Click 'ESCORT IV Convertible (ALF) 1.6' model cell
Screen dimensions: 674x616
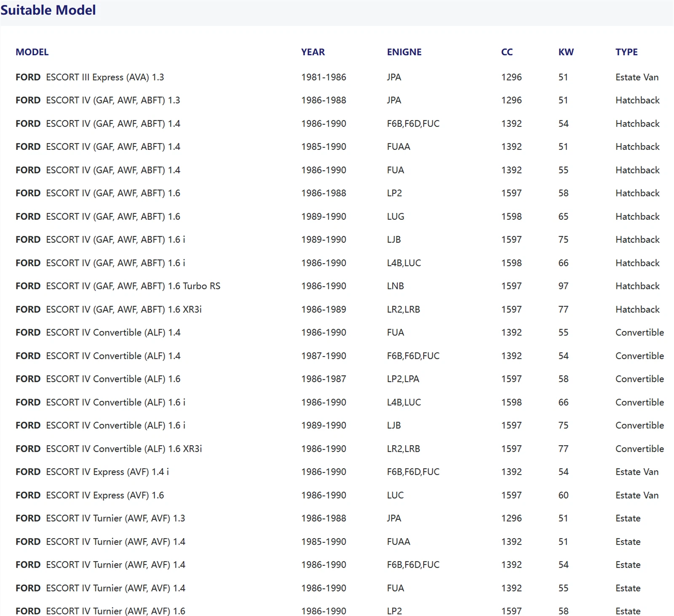[x=113, y=379]
